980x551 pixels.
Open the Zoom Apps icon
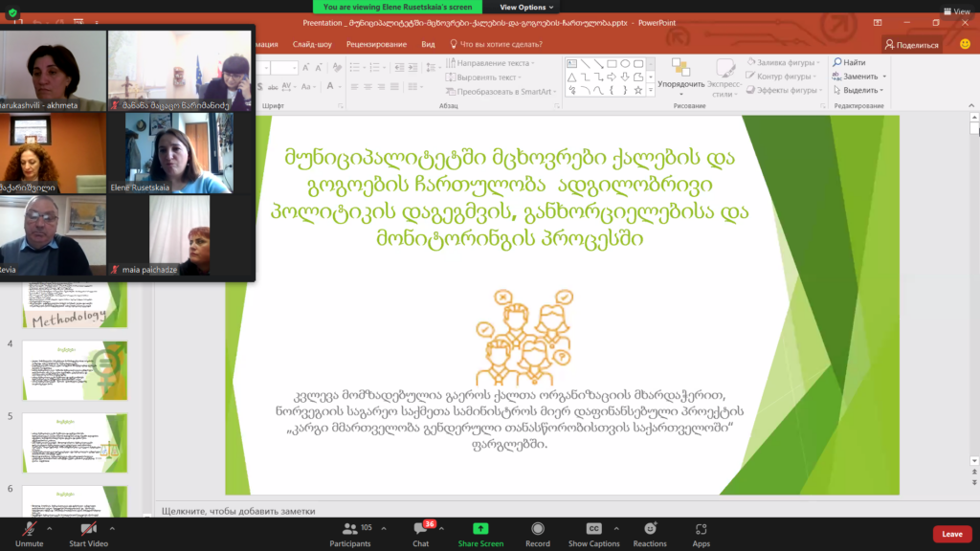(x=702, y=529)
